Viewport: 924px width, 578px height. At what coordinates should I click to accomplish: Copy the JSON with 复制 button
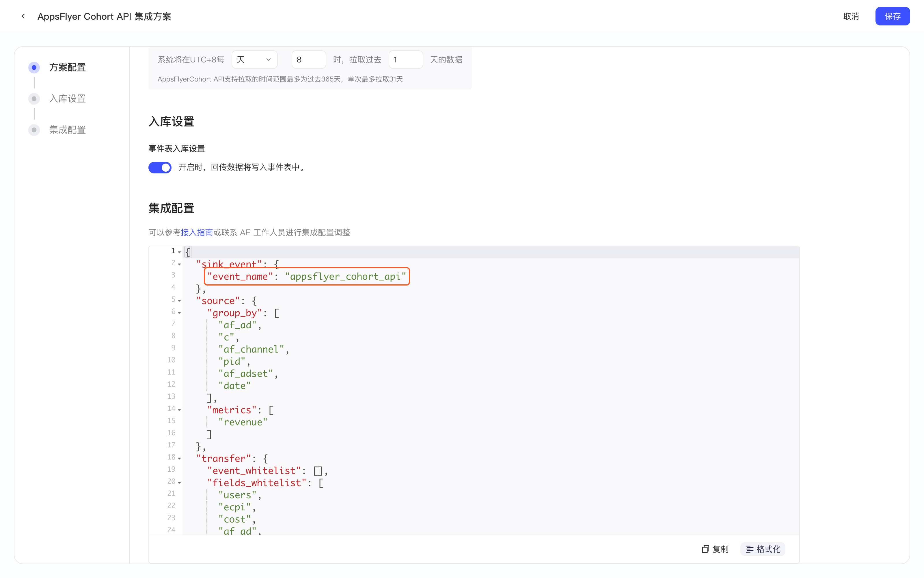click(715, 549)
